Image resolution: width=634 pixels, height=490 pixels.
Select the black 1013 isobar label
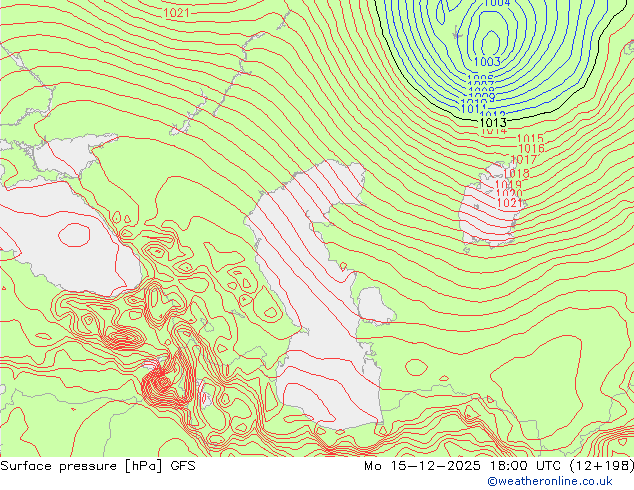coord(492,122)
